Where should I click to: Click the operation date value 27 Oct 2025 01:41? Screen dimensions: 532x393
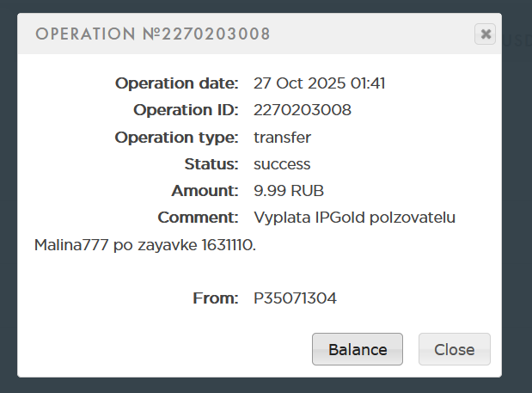pos(319,83)
